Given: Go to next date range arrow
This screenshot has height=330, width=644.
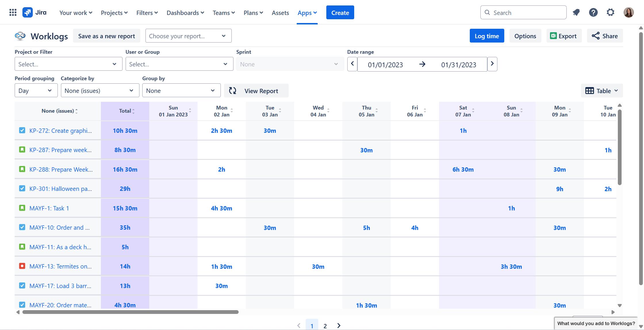Looking at the screenshot, I should coord(492,64).
